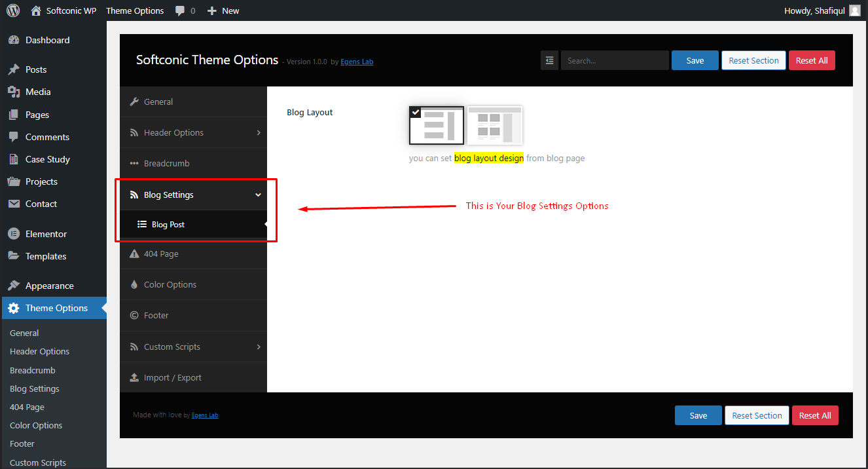Screen dimensions: 868x469
Task: Open Blog Settings submenu in WP sidebar
Action: (35, 388)
